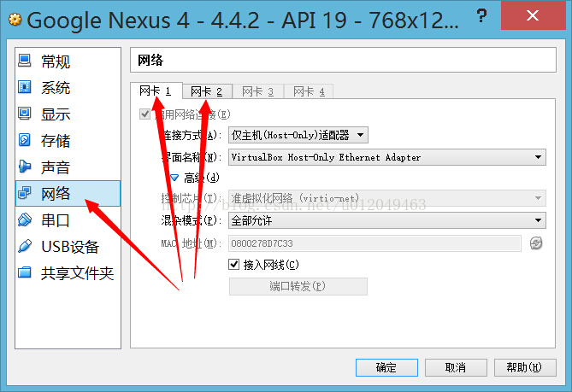
Task: Click the USB设备 connector icon
Action: (25, 246)
